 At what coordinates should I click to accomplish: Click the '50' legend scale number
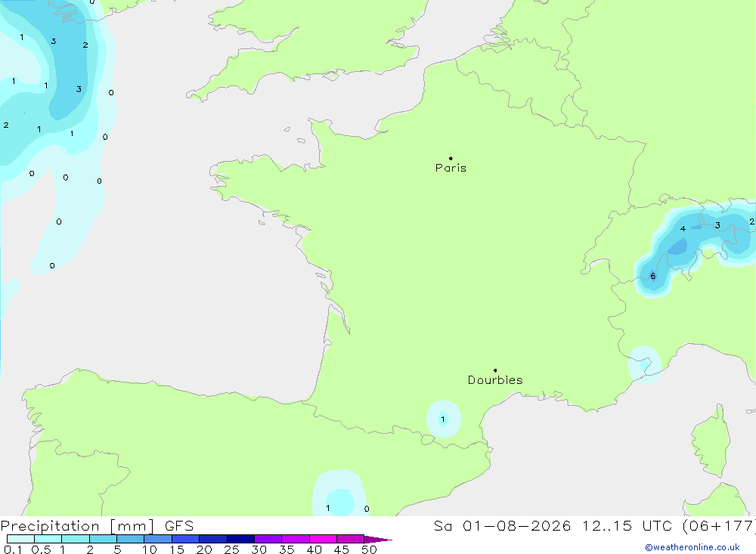point(369,549)
